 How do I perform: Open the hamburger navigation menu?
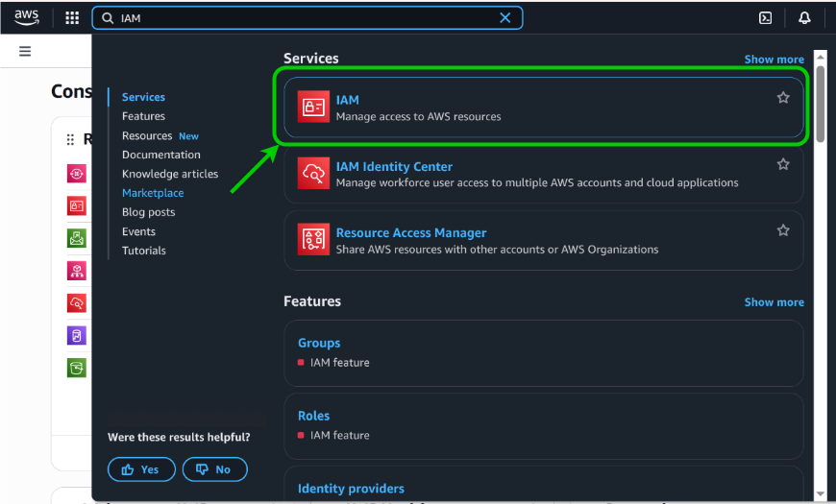25,51
